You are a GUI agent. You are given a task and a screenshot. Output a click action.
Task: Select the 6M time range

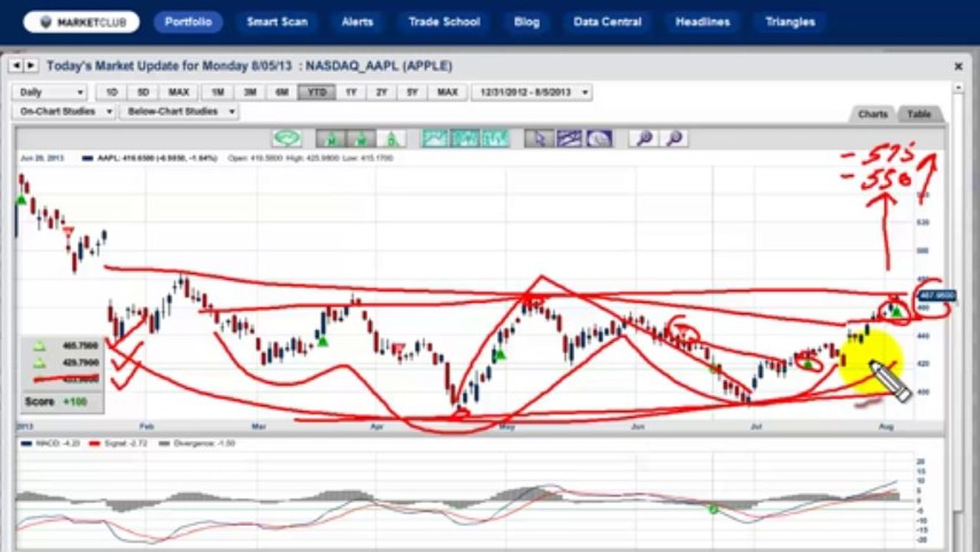(282, 92)
